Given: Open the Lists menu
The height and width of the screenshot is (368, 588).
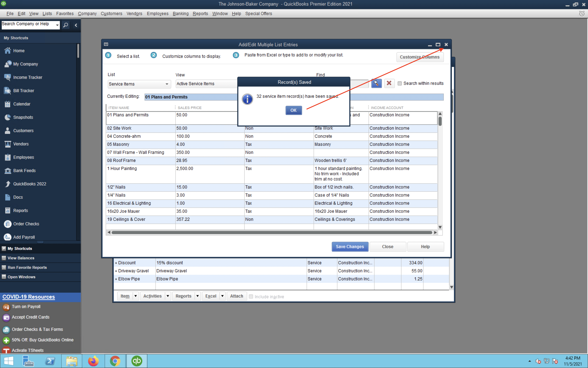Looking at the screenshot, I should pyautogui.click(x=47, y=14).
